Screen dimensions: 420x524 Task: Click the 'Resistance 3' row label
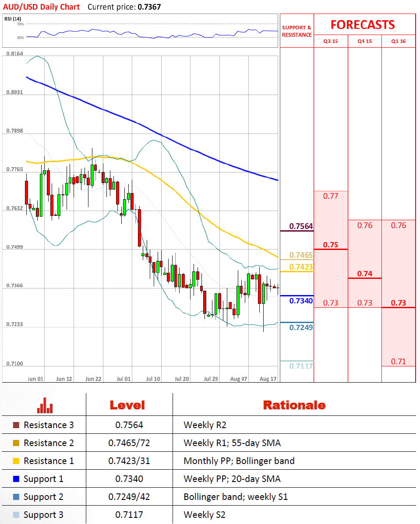coord(49,425)
